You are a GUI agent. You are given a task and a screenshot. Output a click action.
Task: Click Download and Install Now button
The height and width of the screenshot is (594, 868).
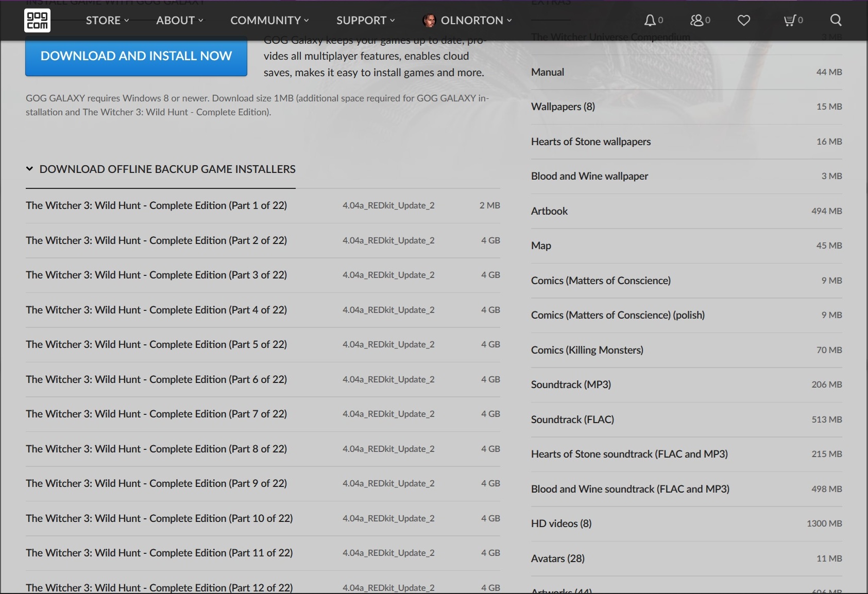(x=136, y=56)
